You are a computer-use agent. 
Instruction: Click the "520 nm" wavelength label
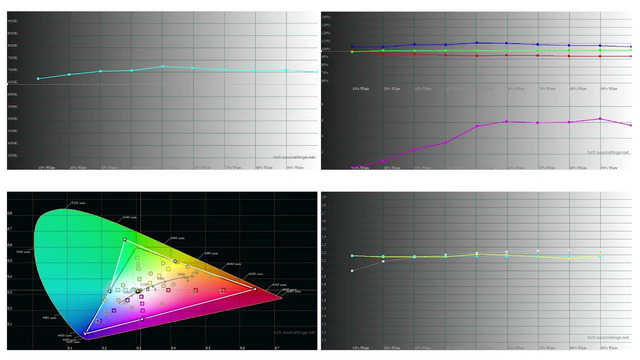(x=78, y=202)
